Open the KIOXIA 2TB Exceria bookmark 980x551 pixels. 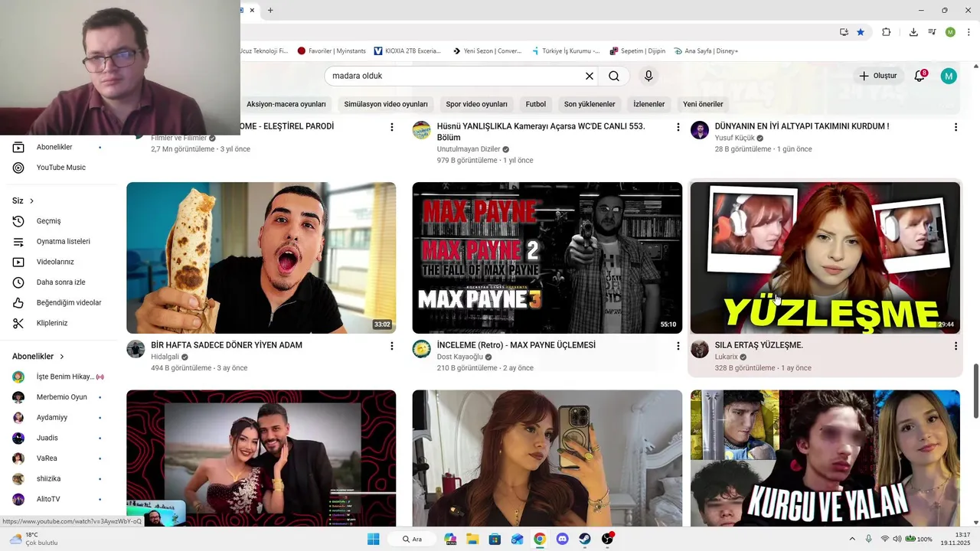coord(408,51)
